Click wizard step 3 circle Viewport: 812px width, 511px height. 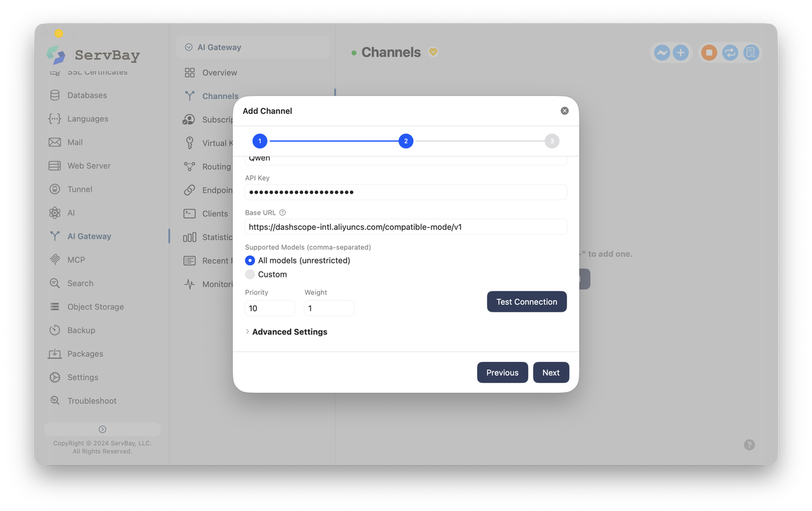click(552, 141)
